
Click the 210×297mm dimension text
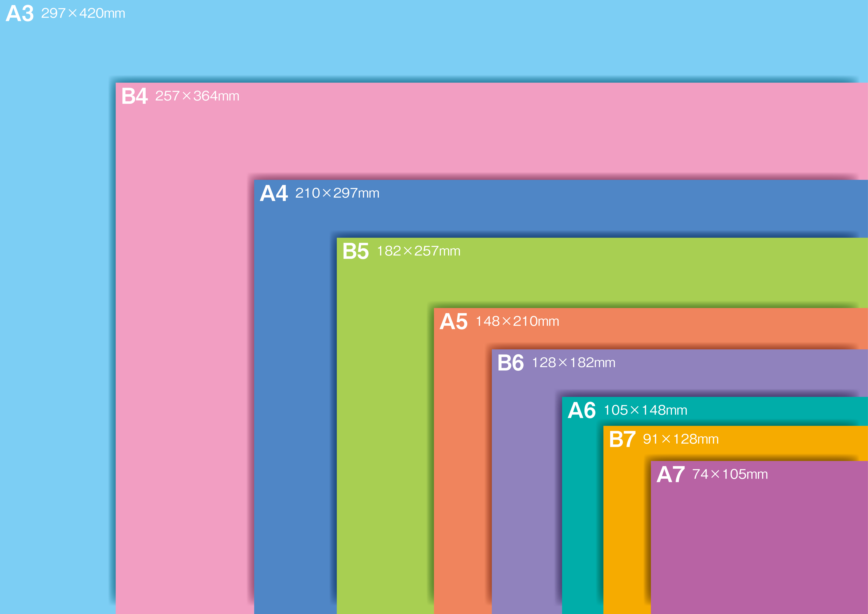point(337,193)
